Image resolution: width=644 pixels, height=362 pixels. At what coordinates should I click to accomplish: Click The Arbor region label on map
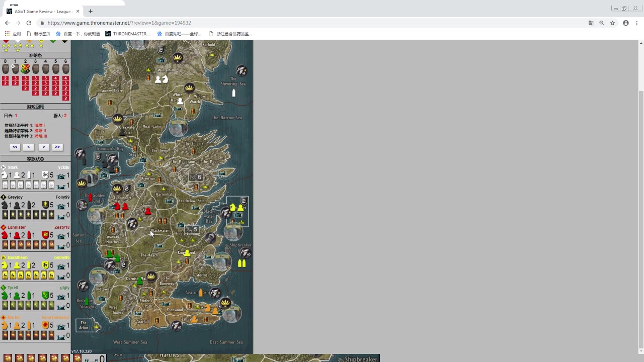[84, 325]
